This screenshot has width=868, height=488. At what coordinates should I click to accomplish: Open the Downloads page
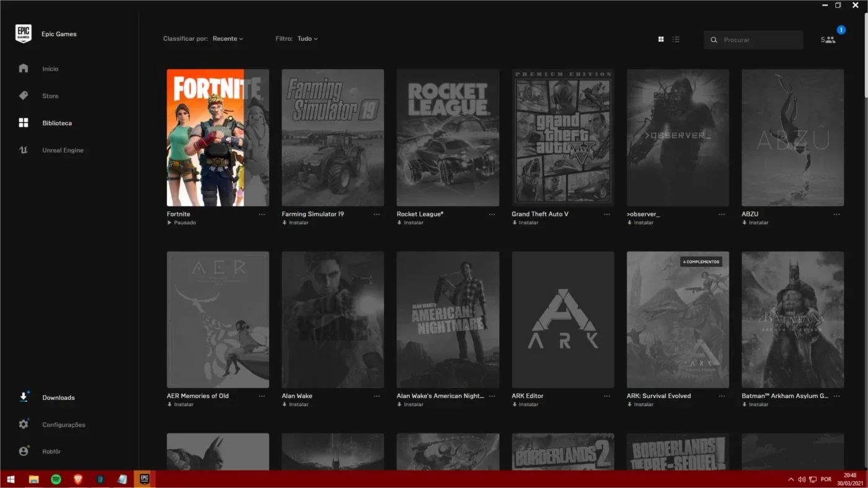(x=58, y=397)
